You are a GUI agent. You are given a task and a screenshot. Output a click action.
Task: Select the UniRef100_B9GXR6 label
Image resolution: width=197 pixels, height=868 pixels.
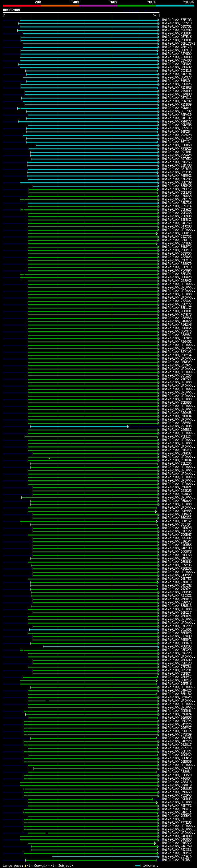pos(177,84)
